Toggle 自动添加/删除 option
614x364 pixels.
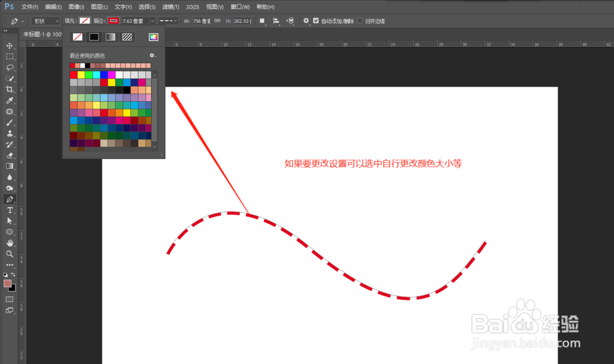316,20
